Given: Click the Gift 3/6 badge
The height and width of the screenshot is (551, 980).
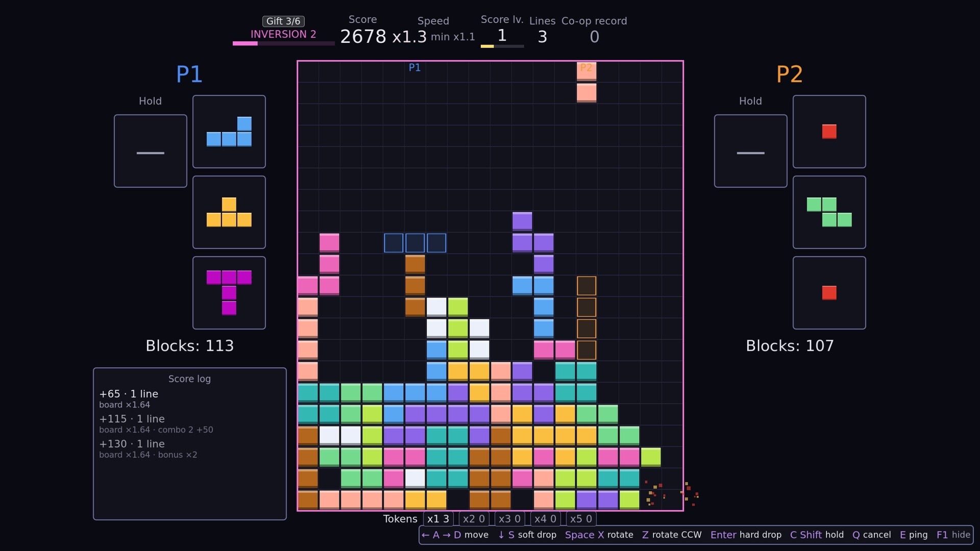Looking at the screenshot, I should (x=283, y=21).
